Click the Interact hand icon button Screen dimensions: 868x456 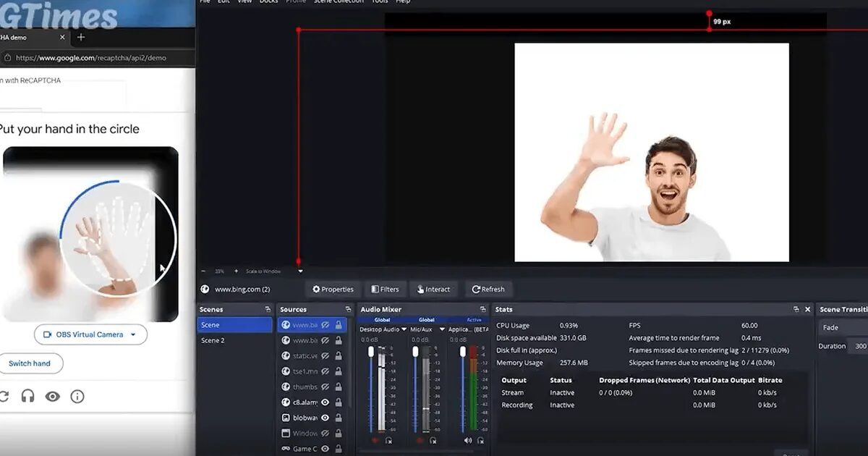click(434, 290)
